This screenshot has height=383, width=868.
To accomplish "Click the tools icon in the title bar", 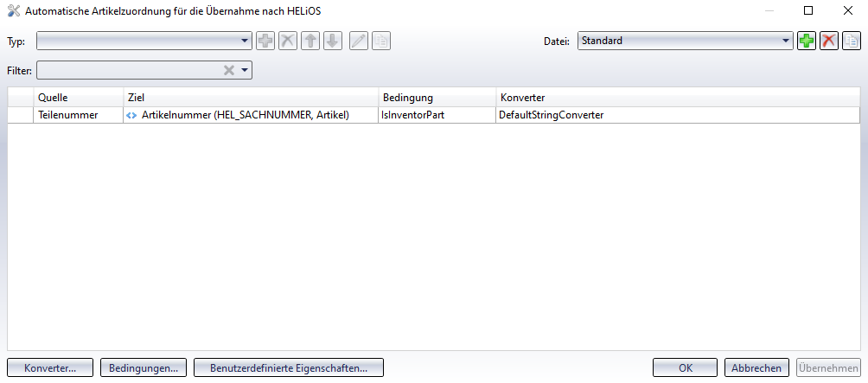I will click(x=14, y=10).
